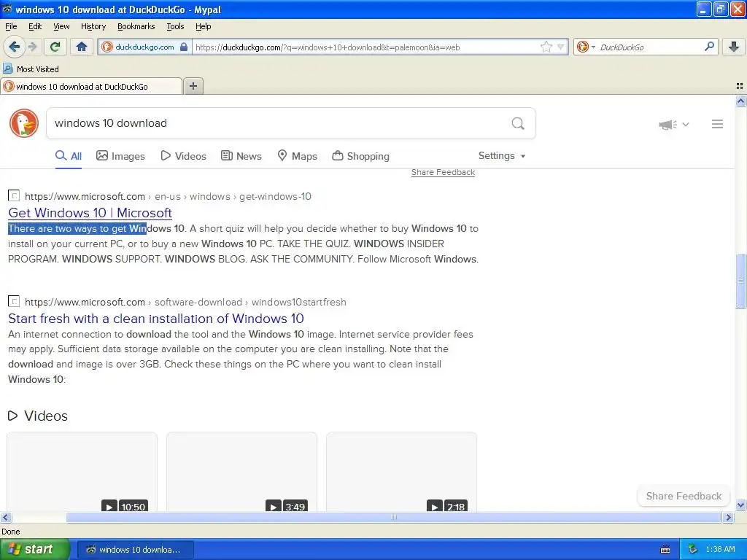Play the 10:50 video thumbnail

click(x=82, y=472)
